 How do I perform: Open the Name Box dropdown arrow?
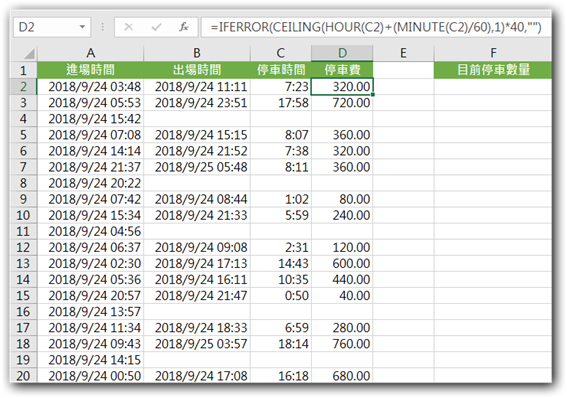(82, 27)
